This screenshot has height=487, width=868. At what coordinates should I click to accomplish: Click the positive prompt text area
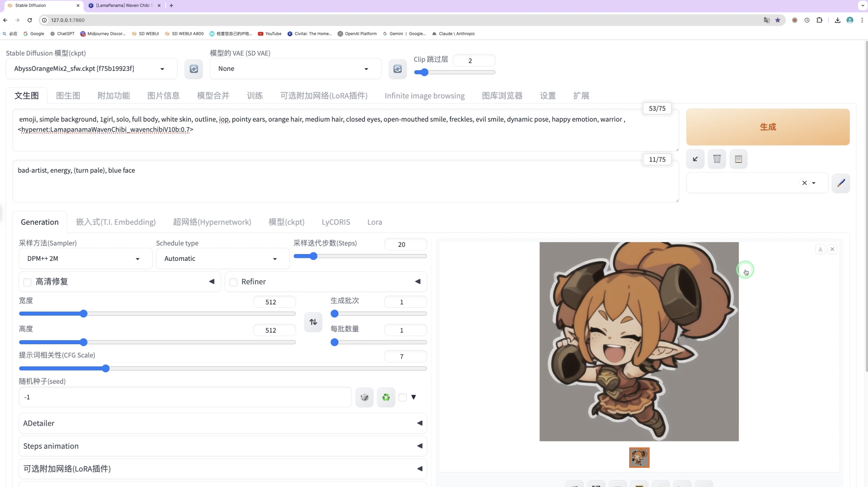(345, 130)
